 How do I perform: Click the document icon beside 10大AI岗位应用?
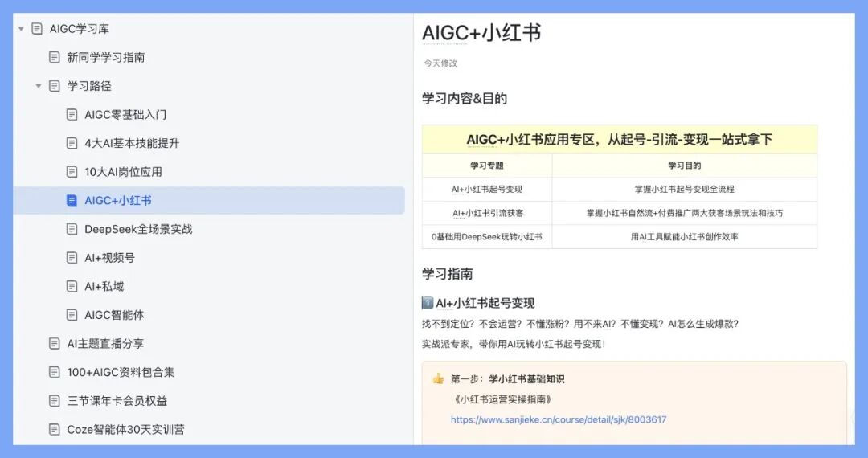tap(72, 171)
